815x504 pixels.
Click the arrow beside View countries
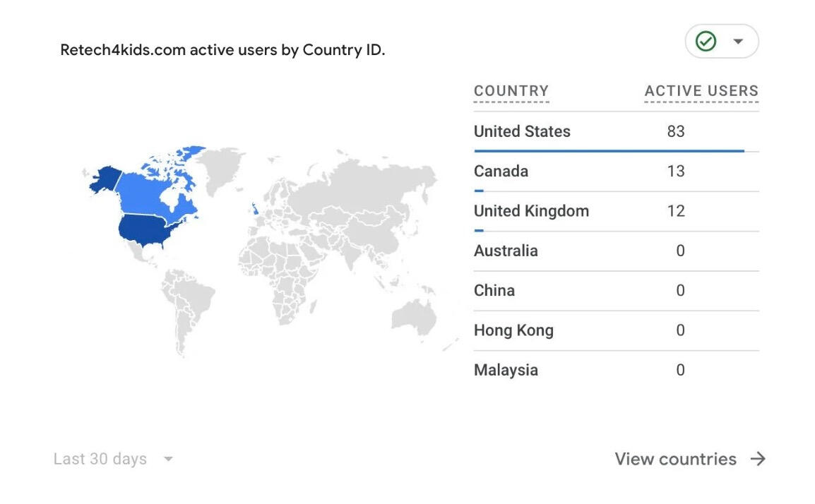pyautogui.click(x=758, y=459)
